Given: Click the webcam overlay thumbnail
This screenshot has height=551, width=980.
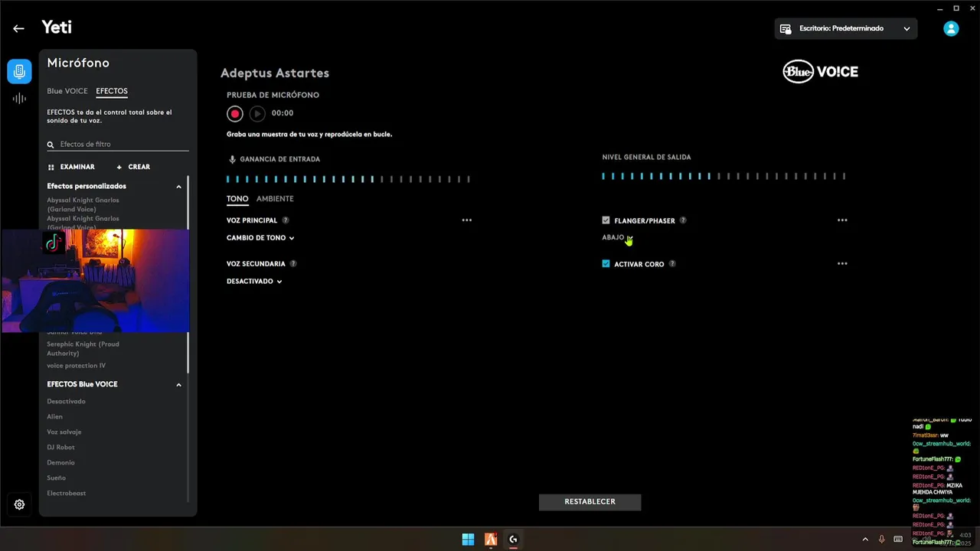Looking at the screenshot, I should tap(95, 281).
